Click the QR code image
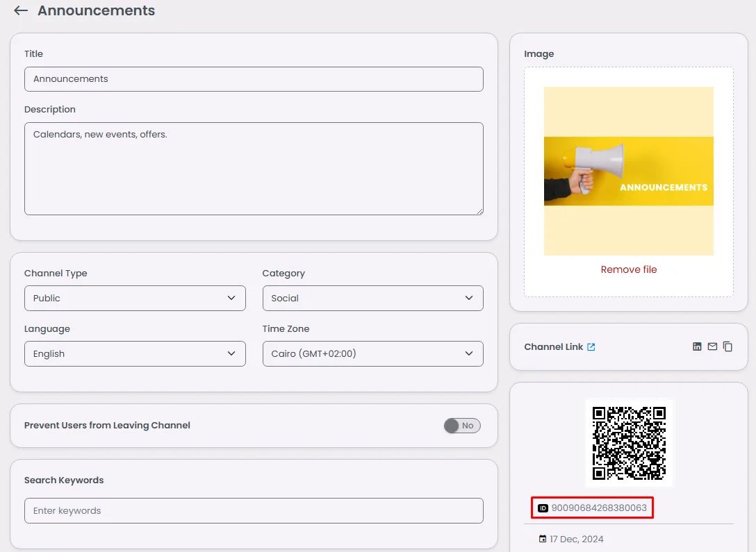Viewport: 756px width, 552px height. coord(629,443)
